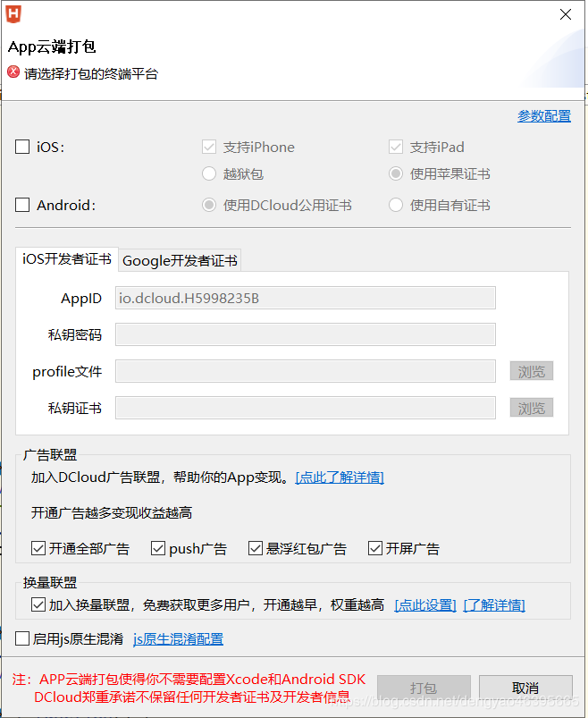Screen dimensions: 588x718
Task: Open the 点此设置 link
Action: [x=425, y=605]
